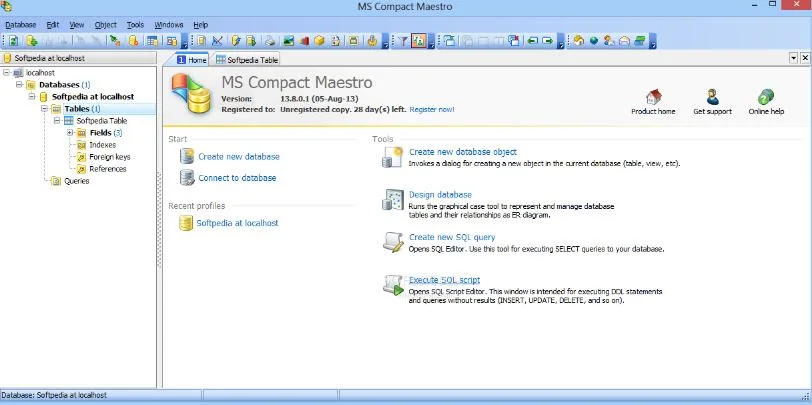The image size is (812, 405).
Task: Open the Help menu
Action: pos(200,25)
